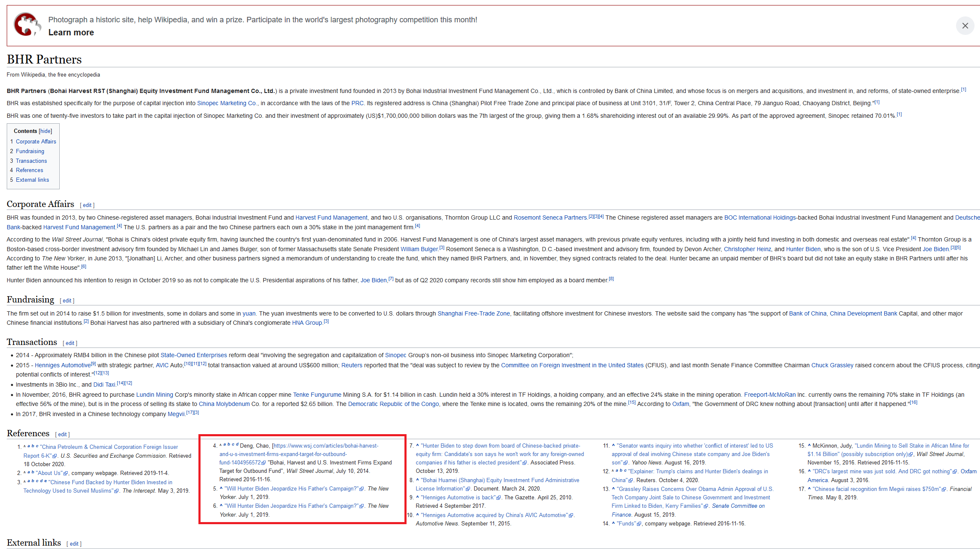The width and height of the screenshot is (980, 549).
Task: Open Tenke Fungurume link
Action: coord(317,395)
